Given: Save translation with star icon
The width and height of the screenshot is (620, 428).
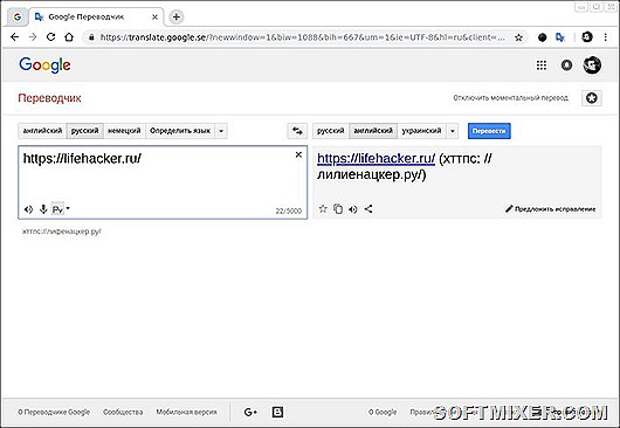Looking at the screenshot, I should tap(323, 209).
